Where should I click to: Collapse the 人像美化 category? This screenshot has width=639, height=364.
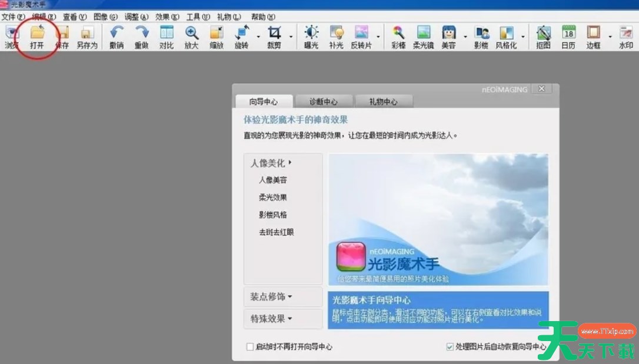(x=271, y=163)
